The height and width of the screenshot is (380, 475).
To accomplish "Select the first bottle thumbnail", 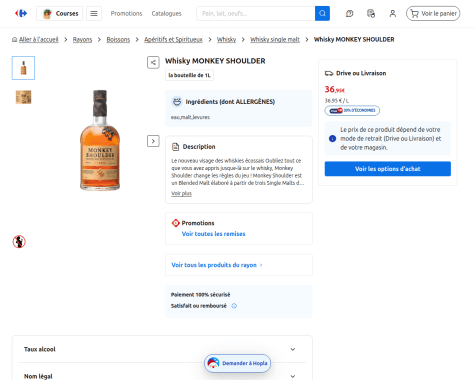I will pyautogui.click(x=23, y=68).
